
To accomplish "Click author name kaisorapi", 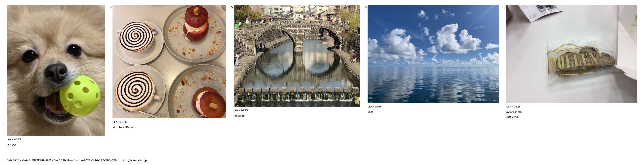I will [240, 116].
